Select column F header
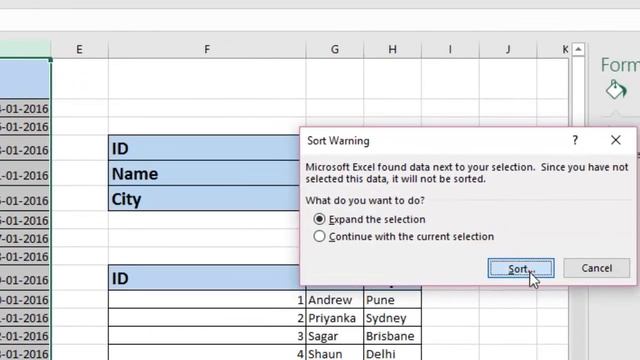 pos(207,49)
